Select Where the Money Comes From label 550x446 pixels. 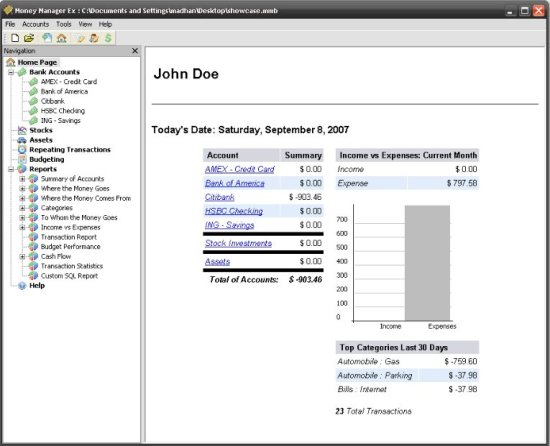pos(86,198)
